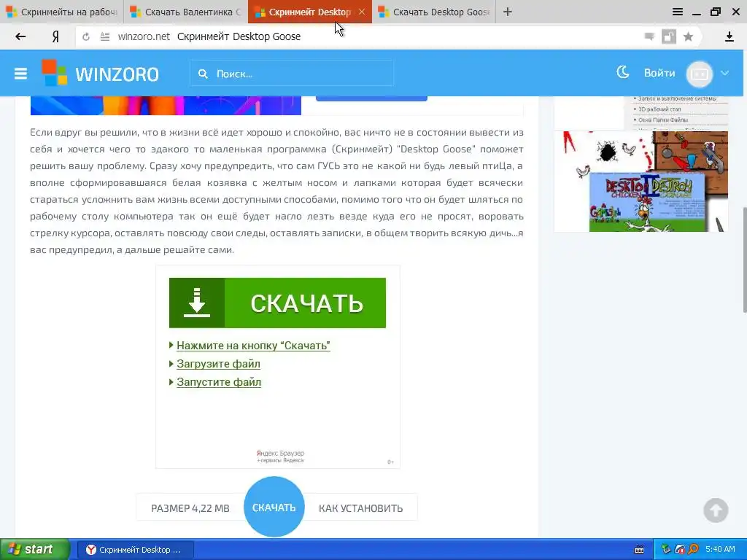This screenshot has width=747, height=560.
Task: Click the large green 'СКАЧАТЬ' banner
Action: point(277,303)
